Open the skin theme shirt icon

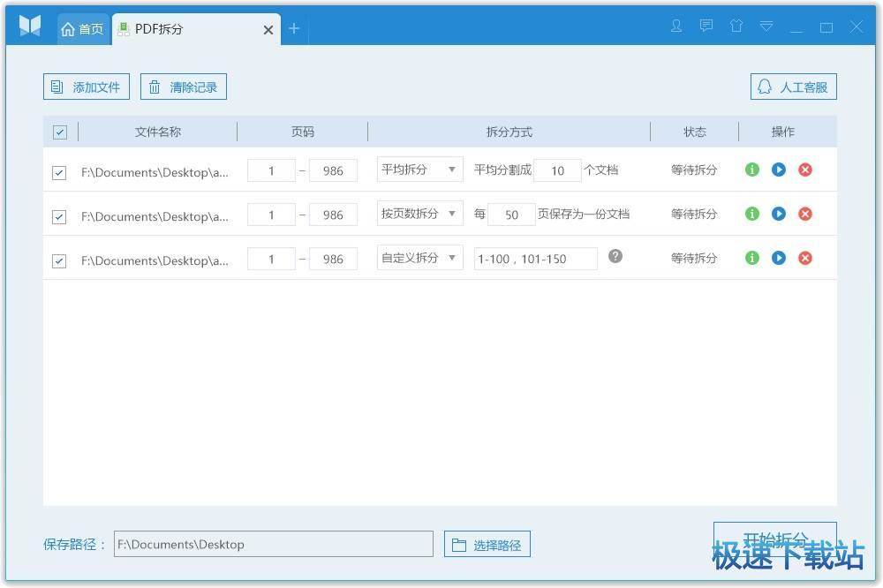click(736, 26)
